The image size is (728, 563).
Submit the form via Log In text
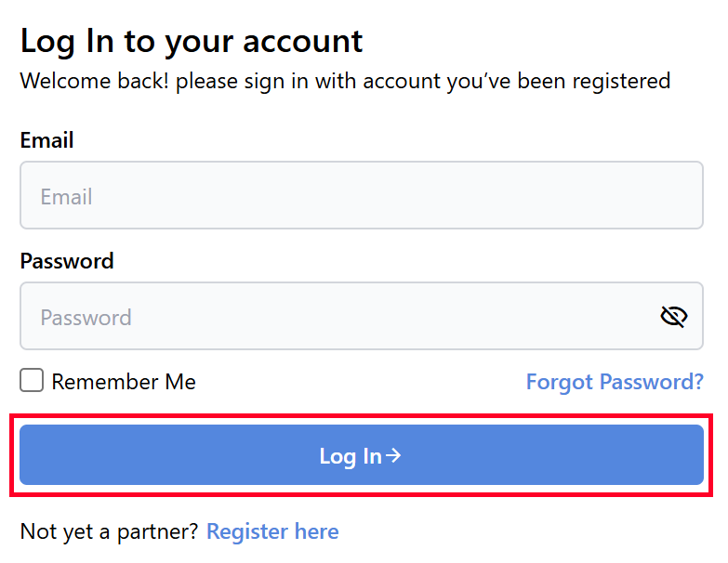350,455
